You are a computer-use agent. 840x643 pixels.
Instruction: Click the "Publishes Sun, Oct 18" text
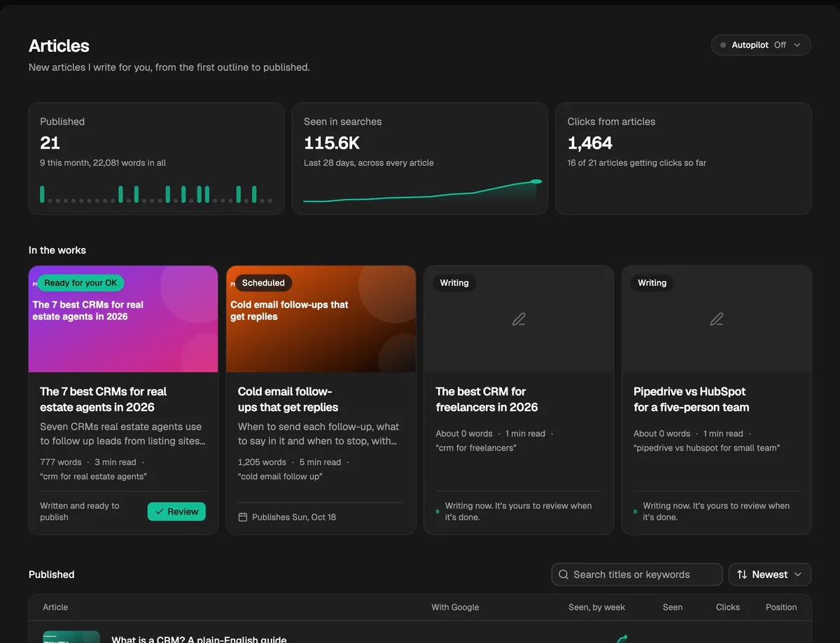294,517
